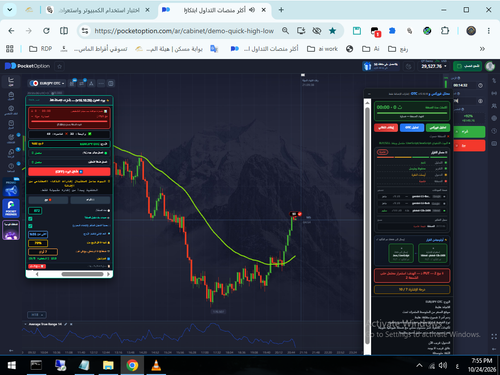Viewport: 500px width, 375px height.
Task: Click the red Sell (put) trade button
Action: point(469,146)
